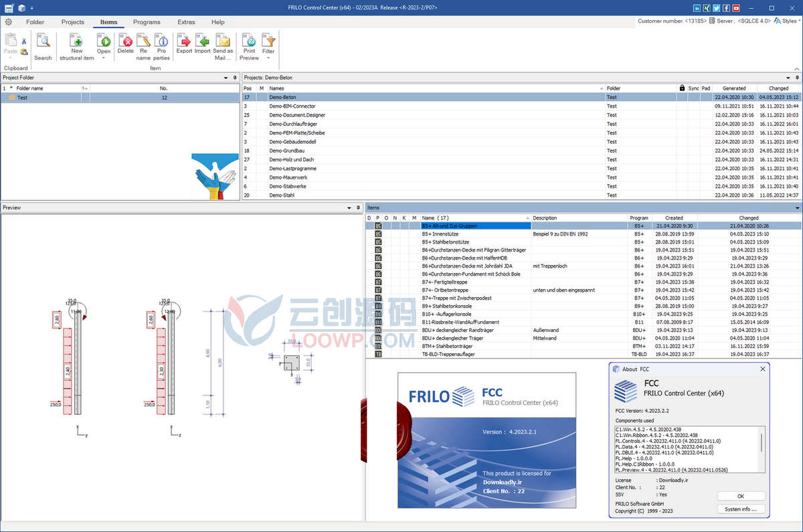Open the Facebook link in title bar

[726, 8]
